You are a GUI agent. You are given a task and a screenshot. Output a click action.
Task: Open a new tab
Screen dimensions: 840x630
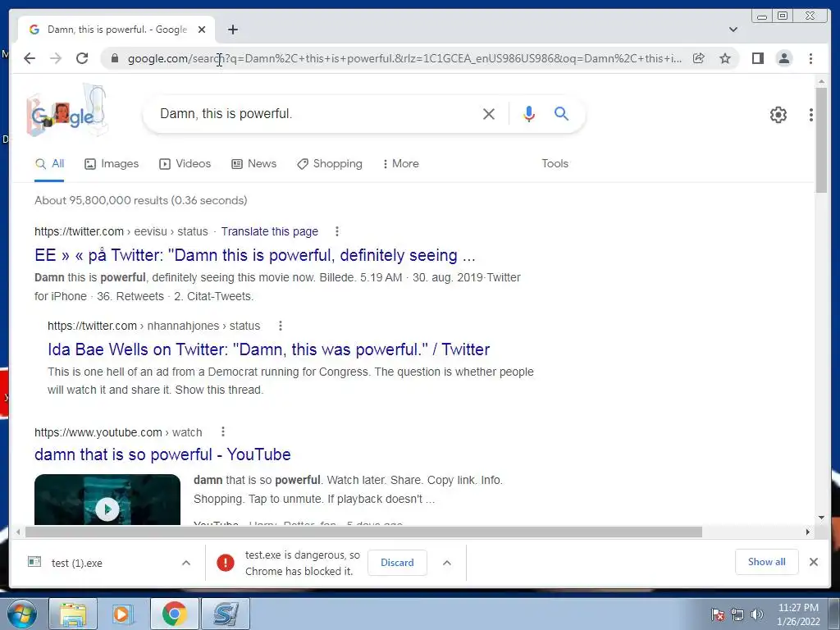[232, 30]
